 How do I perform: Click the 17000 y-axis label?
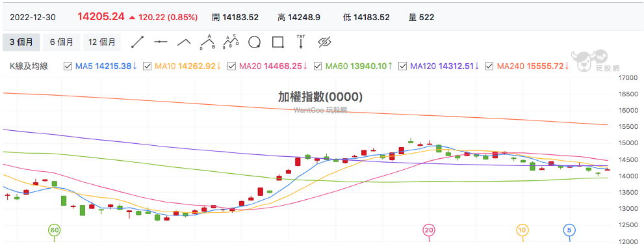pos(629,77)
